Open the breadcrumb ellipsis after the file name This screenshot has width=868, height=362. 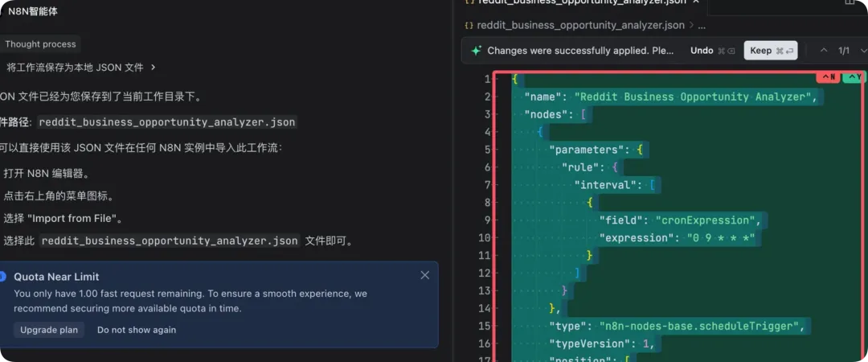tap(702, 25)
